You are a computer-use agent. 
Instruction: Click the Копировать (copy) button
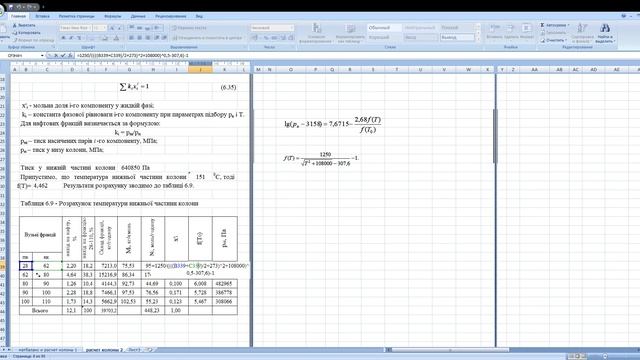[26, 33]
